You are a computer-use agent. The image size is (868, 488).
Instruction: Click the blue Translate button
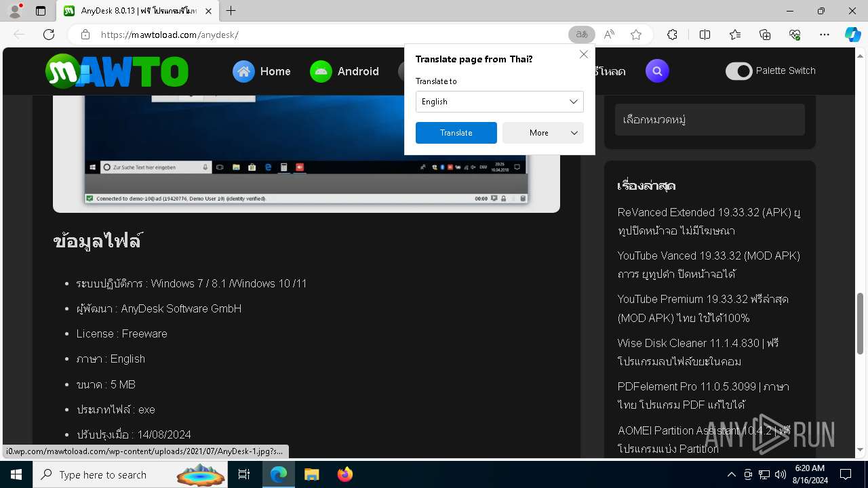coord(456,133)
